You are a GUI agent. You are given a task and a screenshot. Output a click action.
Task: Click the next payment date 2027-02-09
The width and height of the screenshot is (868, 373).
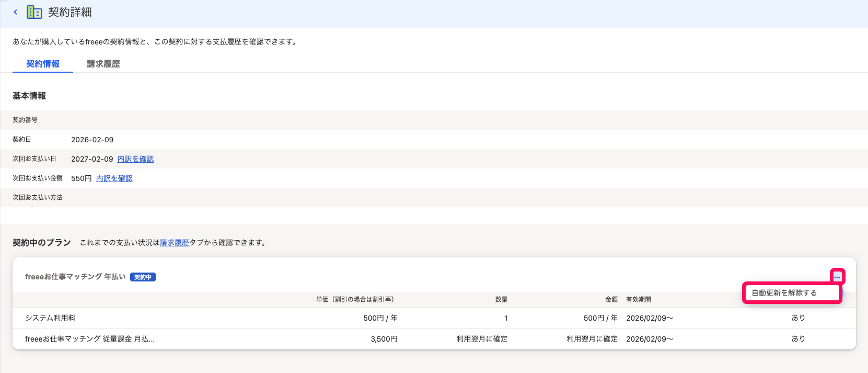(92, 159)
